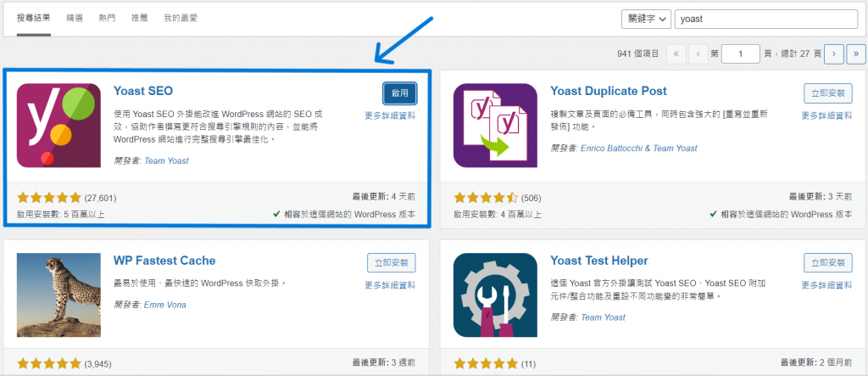Jump to last page of results
This screenshot has width=868, height=376.
point(856,53)
